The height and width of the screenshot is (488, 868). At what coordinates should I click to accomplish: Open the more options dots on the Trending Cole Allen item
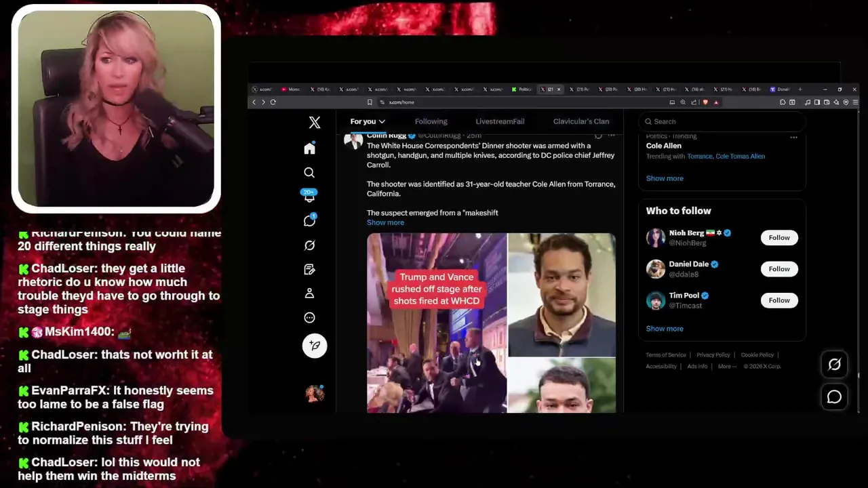(793, 137)
